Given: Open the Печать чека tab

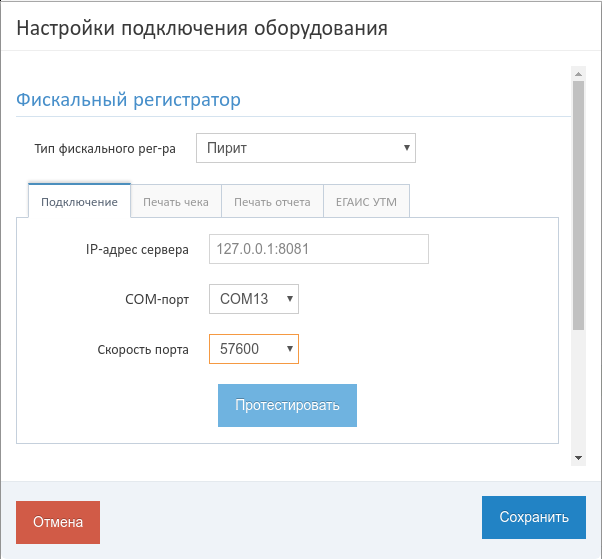Looking at the screenshot, I should 176,202.
